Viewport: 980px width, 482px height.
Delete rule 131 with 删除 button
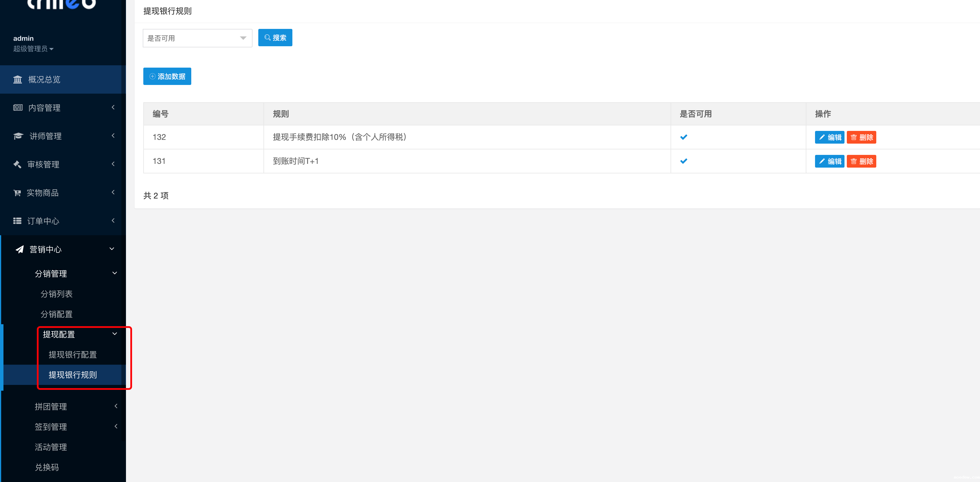tap(861, 161)
